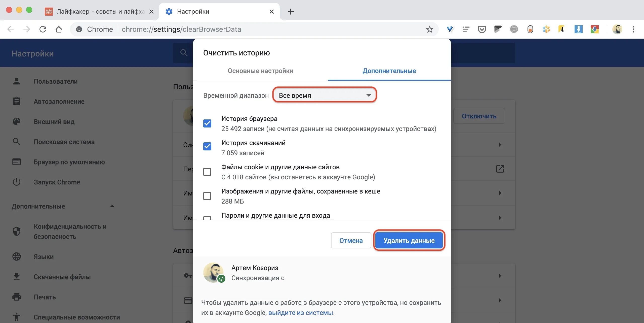Click the address bar URL field
The width and height of the screenshot is (644, 323).
click(252, 29)
